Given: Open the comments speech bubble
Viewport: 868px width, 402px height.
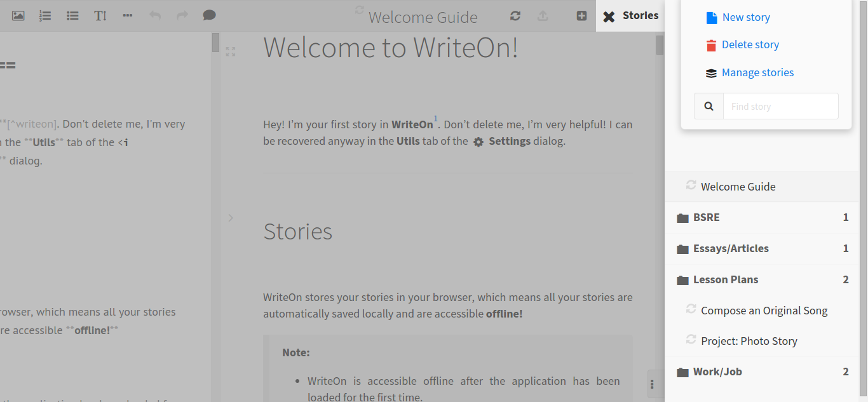Looking at the screenshot, I should pos(209,15).
